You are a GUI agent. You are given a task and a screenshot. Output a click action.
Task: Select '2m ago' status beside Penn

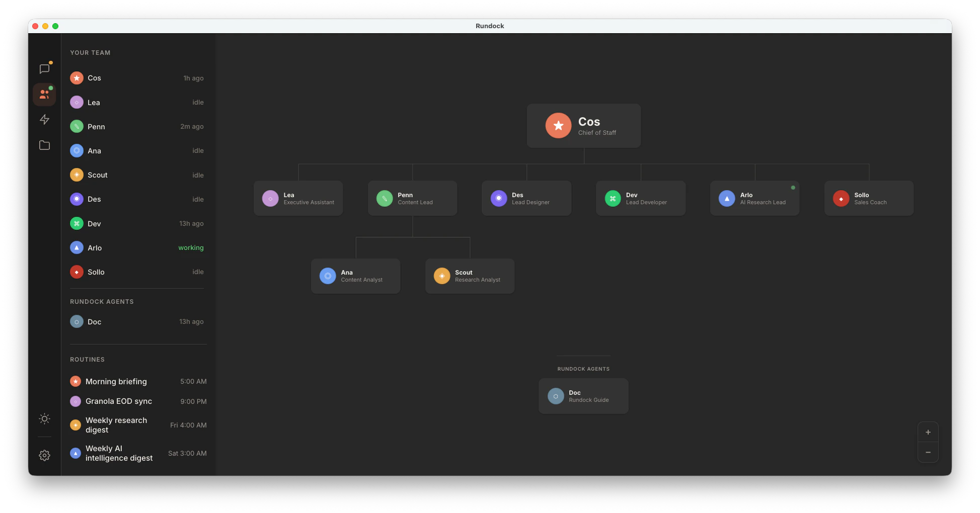(x=192, y=126)
